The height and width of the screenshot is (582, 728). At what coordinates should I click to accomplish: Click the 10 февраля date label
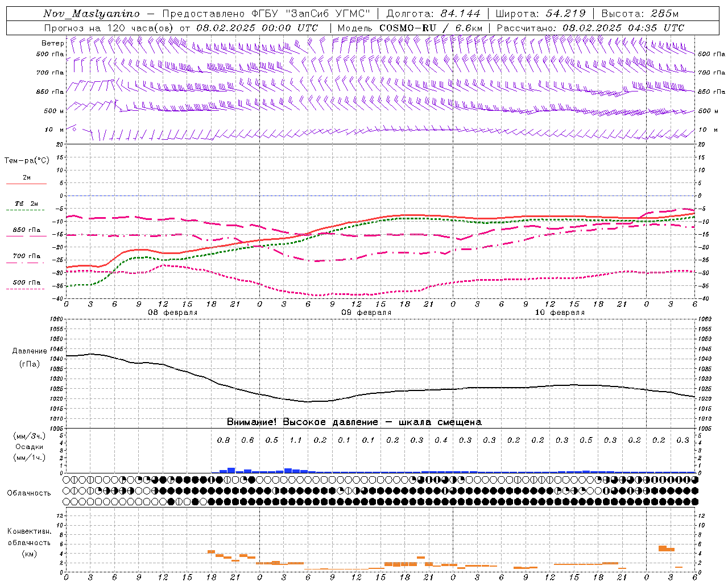560,313
